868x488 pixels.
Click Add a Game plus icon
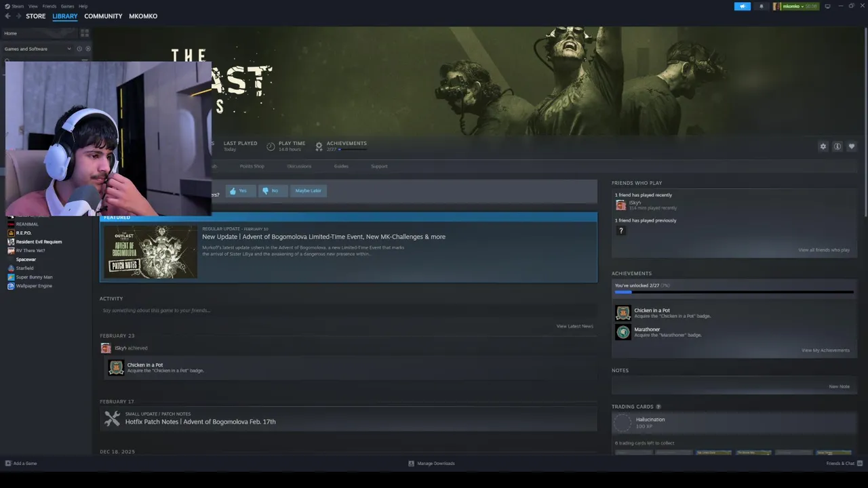[8, 464]
